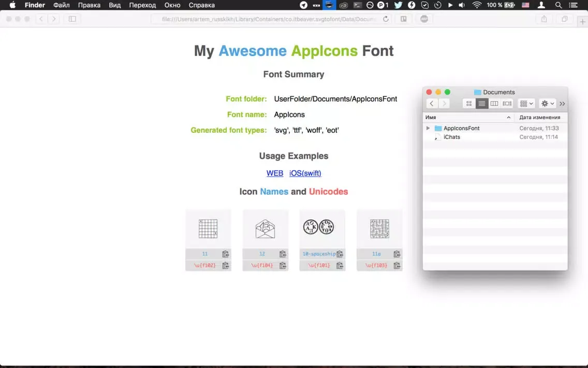Image resolution: width=588 pixels, height=368 pixels.
Task: Sort Finder list by Дата изменения column
Action: (x=540, y=117)
